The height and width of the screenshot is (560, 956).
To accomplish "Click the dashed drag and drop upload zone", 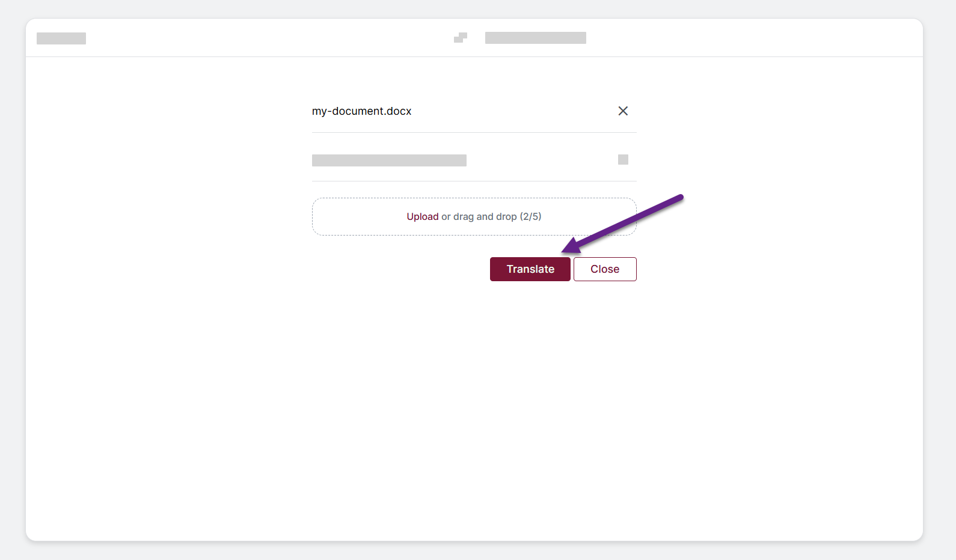I will (x=474, y=216).
